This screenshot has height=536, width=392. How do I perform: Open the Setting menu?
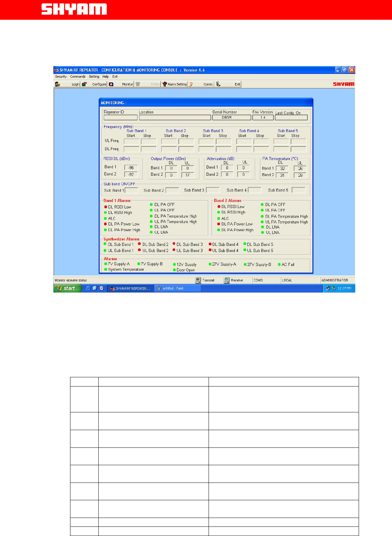(x=94, y=77)
